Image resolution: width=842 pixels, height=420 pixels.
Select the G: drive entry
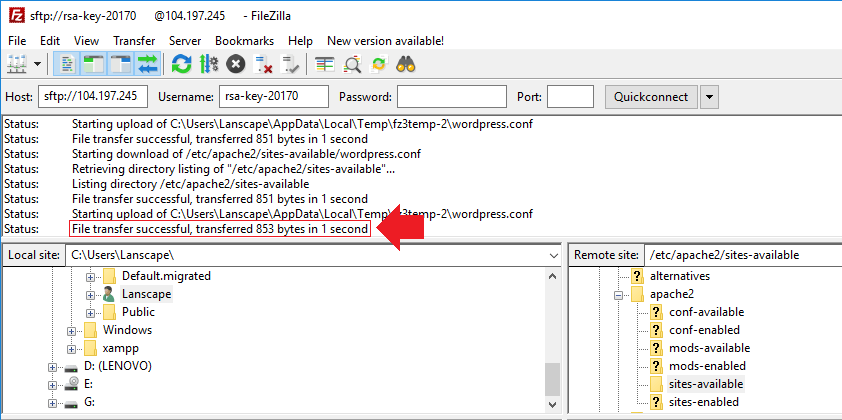pos(90,402)
